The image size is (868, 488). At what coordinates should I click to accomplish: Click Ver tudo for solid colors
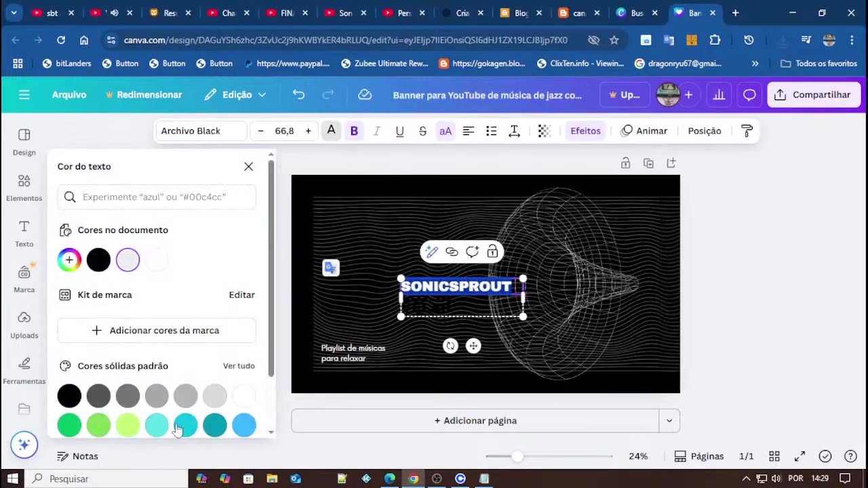coord(239,366)
